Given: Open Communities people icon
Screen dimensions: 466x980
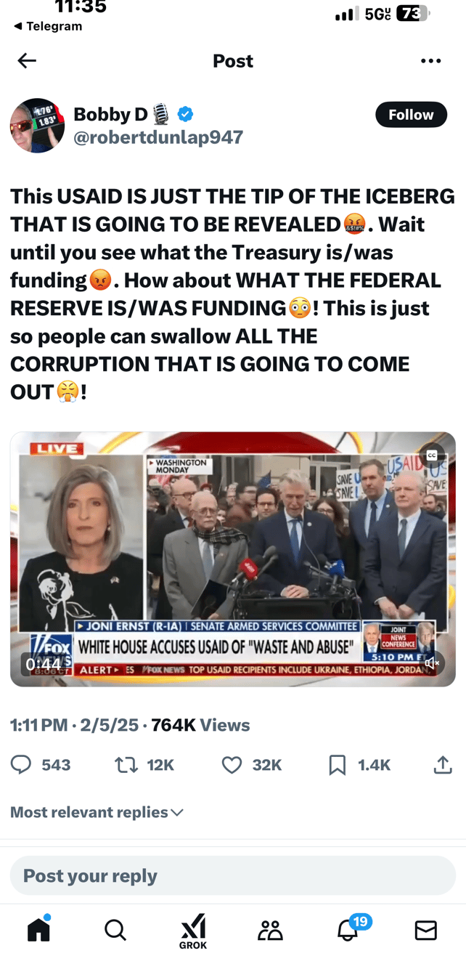Looking at the screenshot, I should click(x=270, y=930).
